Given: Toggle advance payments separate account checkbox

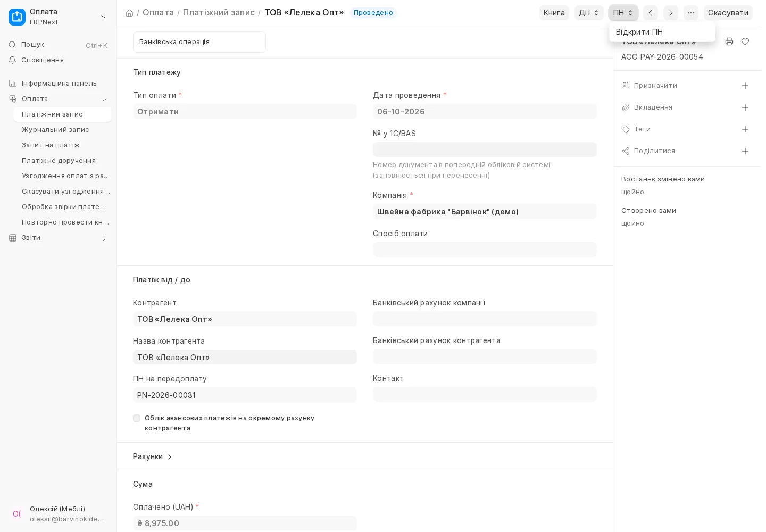Looking at the screenshot, I should click(x=137, y=418).
